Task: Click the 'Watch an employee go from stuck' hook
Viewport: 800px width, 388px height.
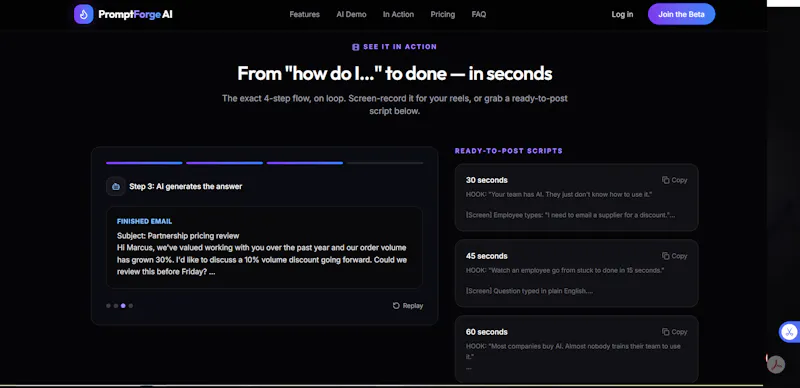Action: [x=565, y=270]
